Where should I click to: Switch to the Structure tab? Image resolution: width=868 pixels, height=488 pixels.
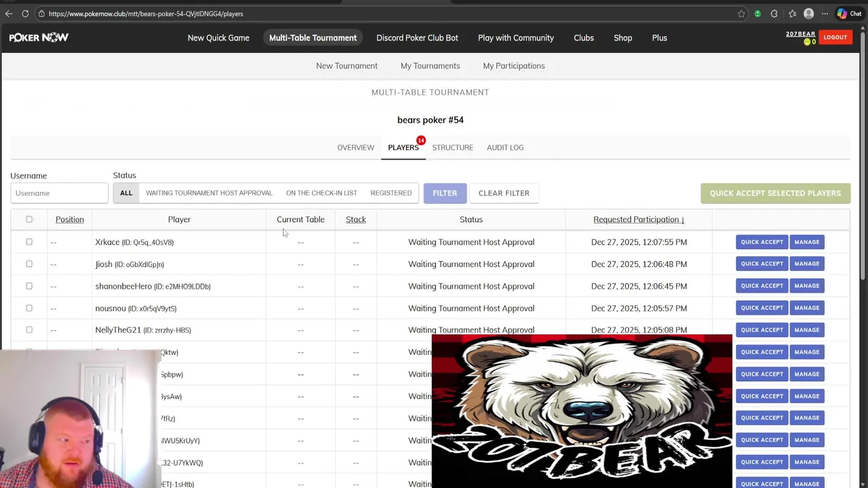coord(453,148)
